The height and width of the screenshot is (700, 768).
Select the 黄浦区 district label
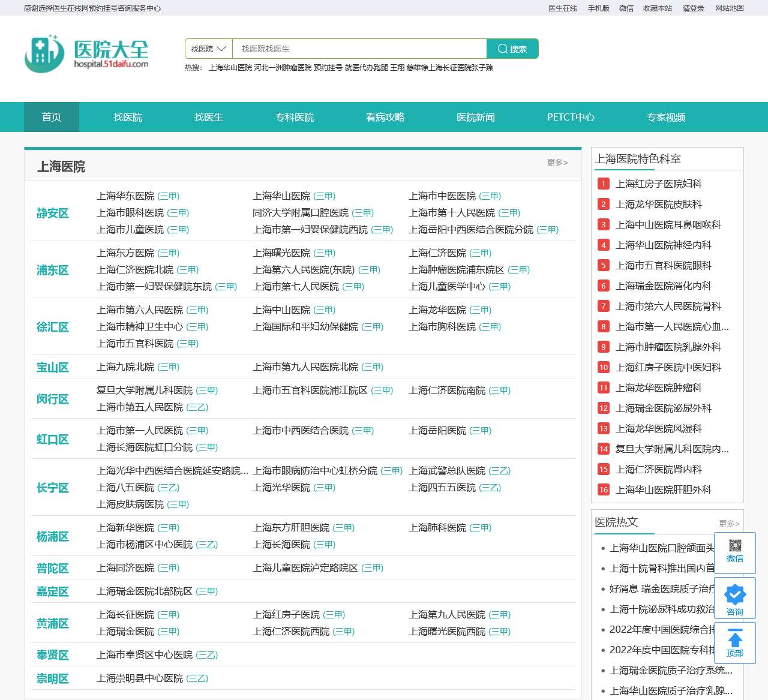coord(53,623)
